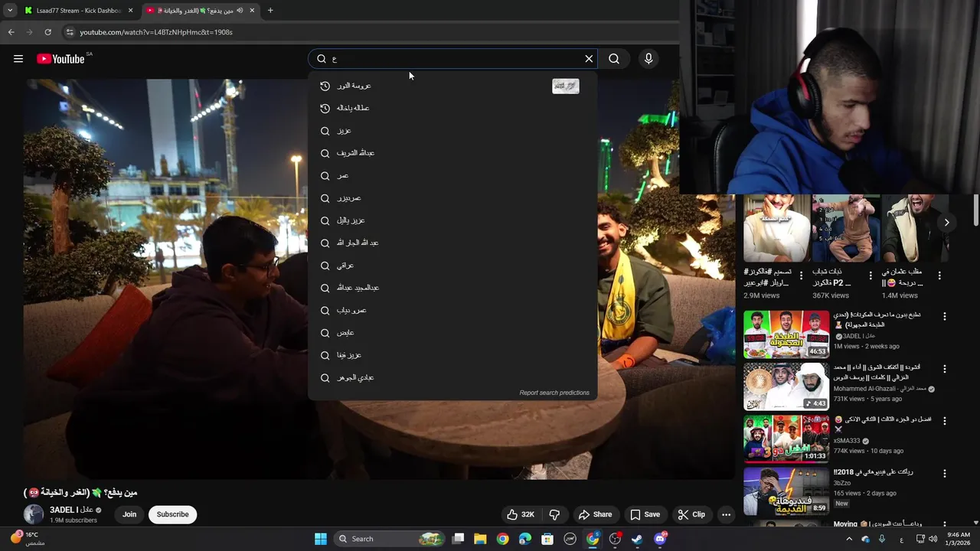Image resolution: width=980 pixels, height=551 pixels.
Task: Choose the search suggestion 'عزيز'
Action: click(452, 131)
